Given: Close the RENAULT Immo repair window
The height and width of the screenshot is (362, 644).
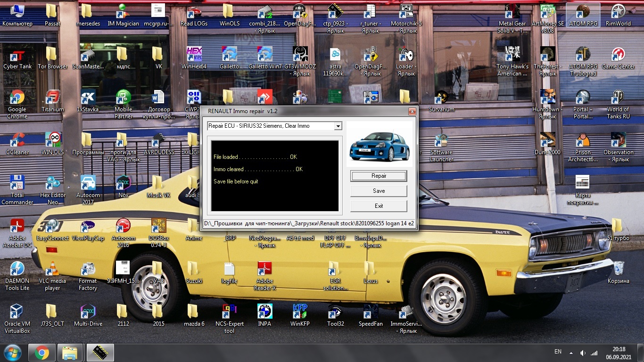Looking at the screenshot, I should coord(412,111).
